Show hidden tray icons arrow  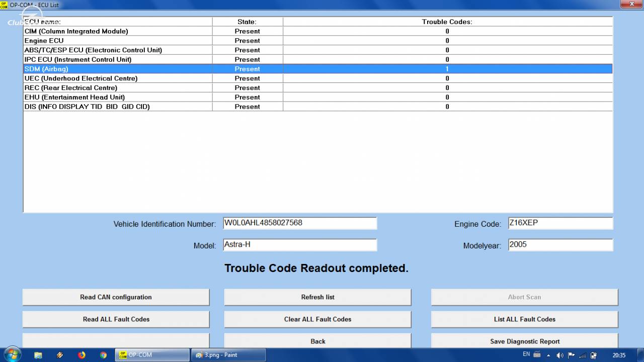pos(548,355)
